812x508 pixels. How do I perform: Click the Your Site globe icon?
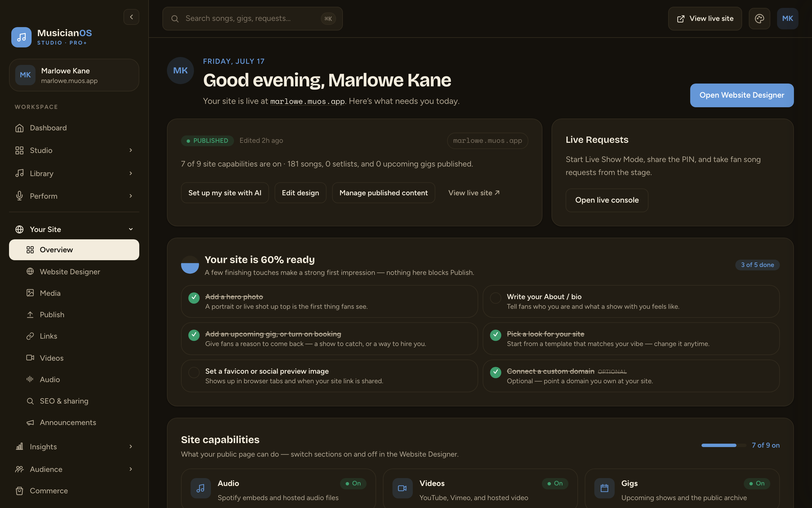point(19,229)
